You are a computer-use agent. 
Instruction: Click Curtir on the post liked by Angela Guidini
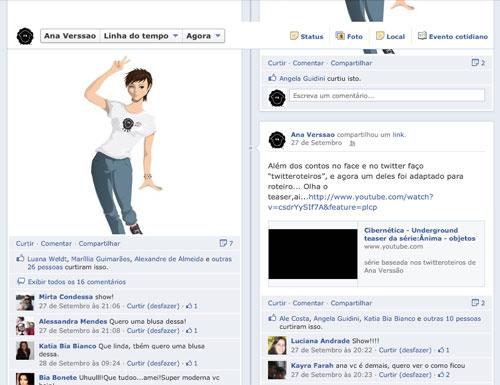tap(277, 63)
